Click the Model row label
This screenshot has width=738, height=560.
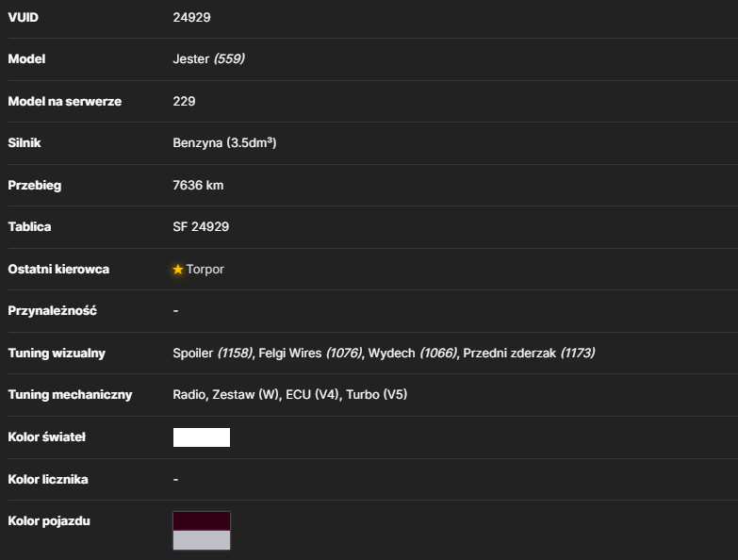pos(26,58)
